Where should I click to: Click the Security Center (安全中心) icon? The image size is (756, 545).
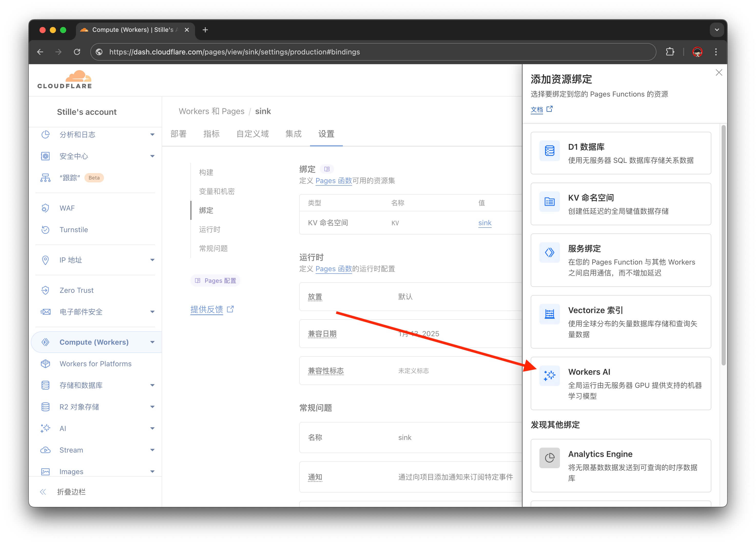45,156
